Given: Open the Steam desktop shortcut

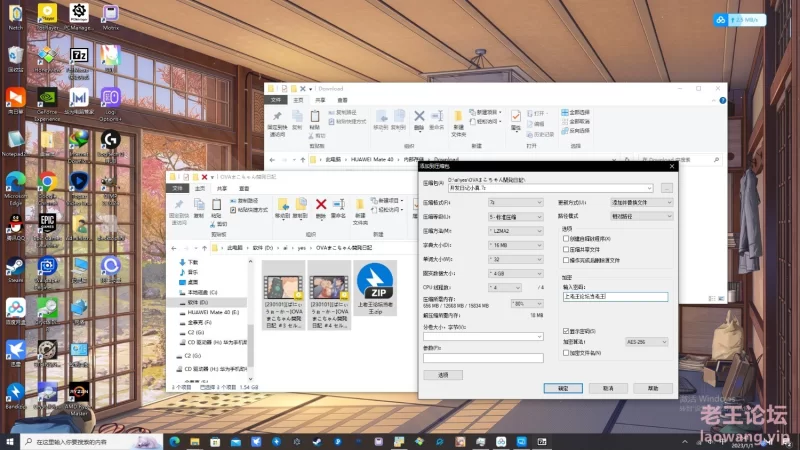Looking at the screenshot, I should (16, 270).
